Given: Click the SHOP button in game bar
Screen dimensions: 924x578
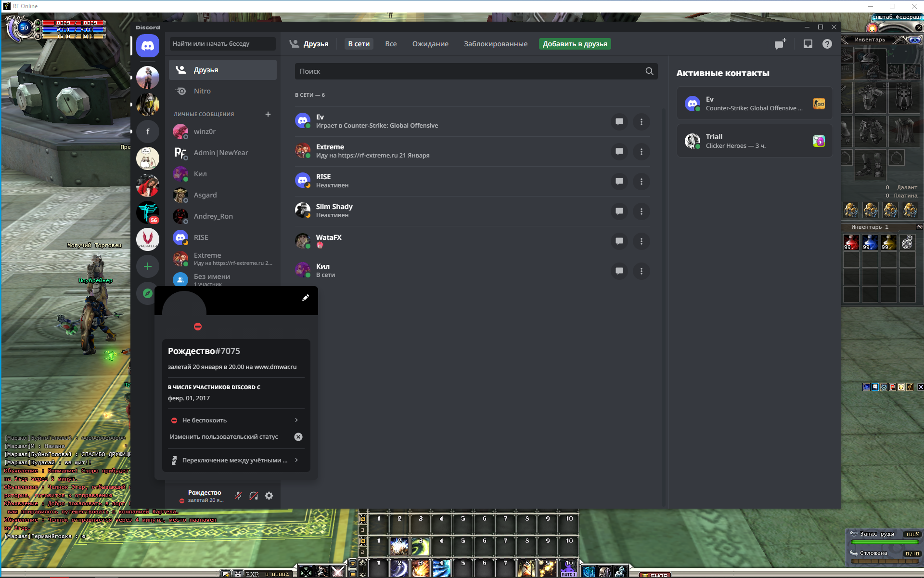Looking at the screenshot, I should [654, 575].
